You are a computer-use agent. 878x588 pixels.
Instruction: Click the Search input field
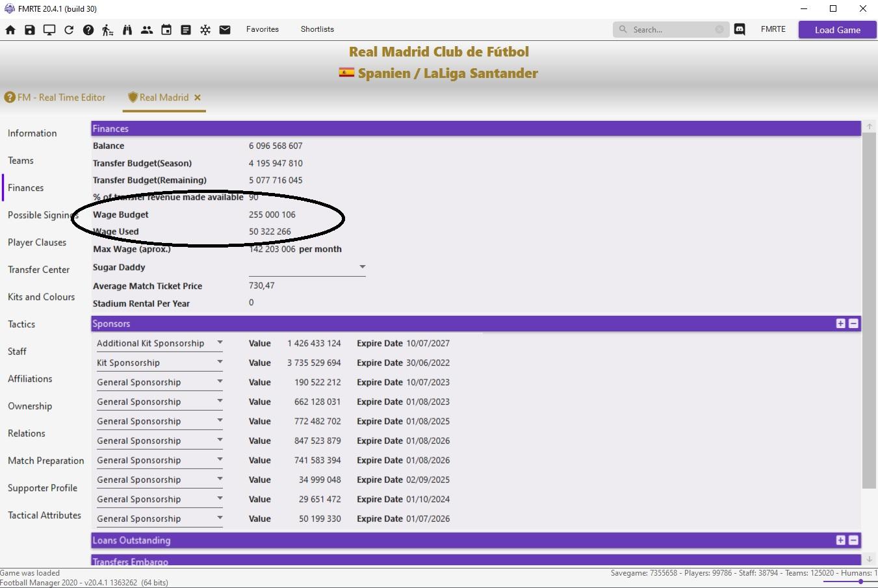(x=671, y=29)
